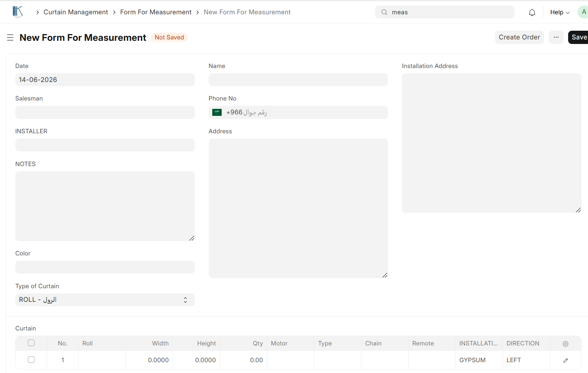Open the Type of Curtain dropdown
Viewport: 588px width, 373px height.
click(105, 300)
